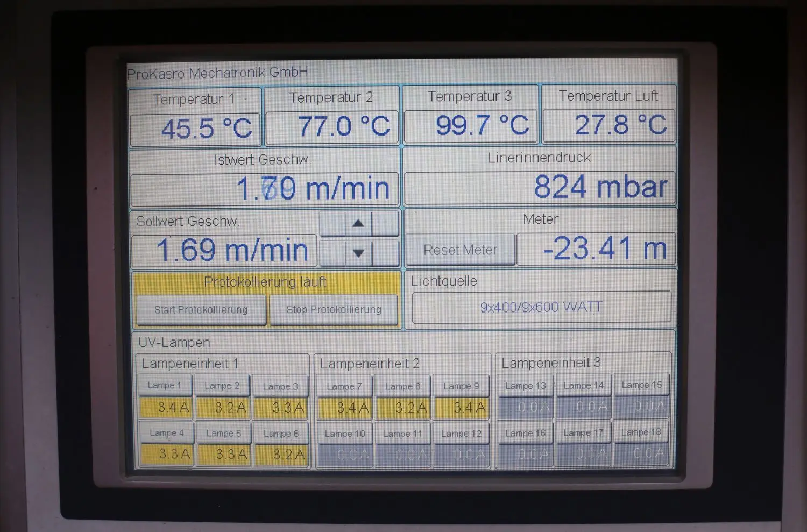Enable Lampe 10 button
The image size is (807, 532).
(345, 434)
